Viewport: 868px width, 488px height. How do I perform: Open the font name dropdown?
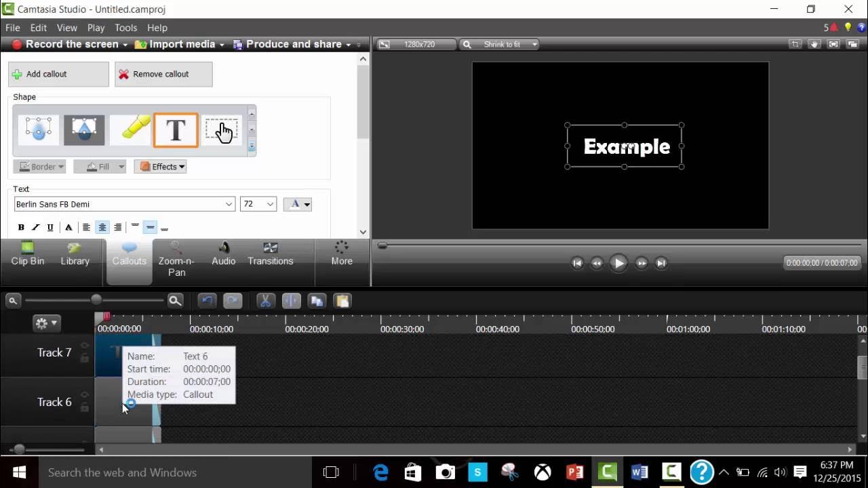pyautogui.click(x=229, y=204)
